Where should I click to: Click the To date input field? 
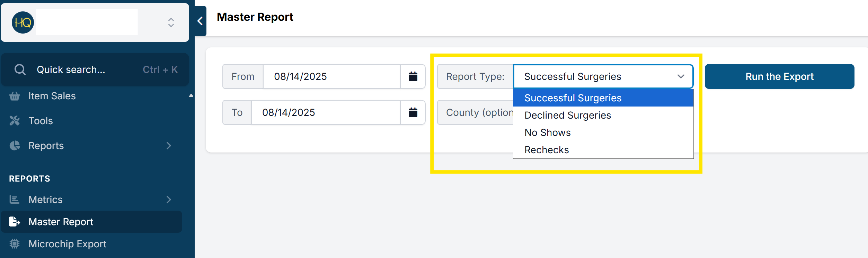coord(326,112)
